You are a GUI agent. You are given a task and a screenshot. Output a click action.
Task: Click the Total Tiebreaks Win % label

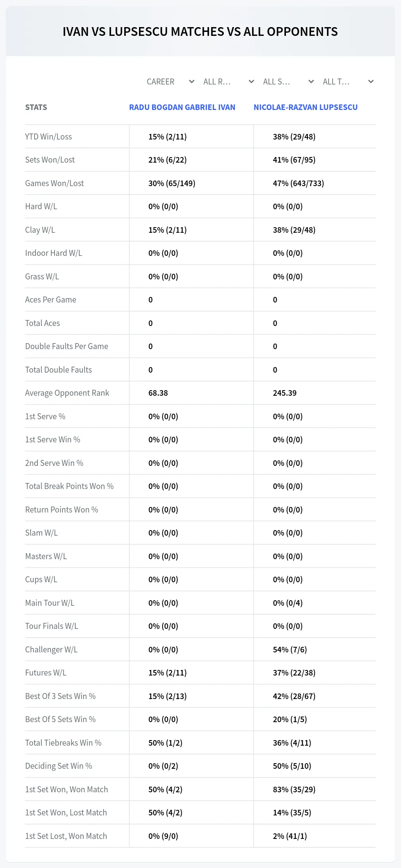click(x=63, y=743)
